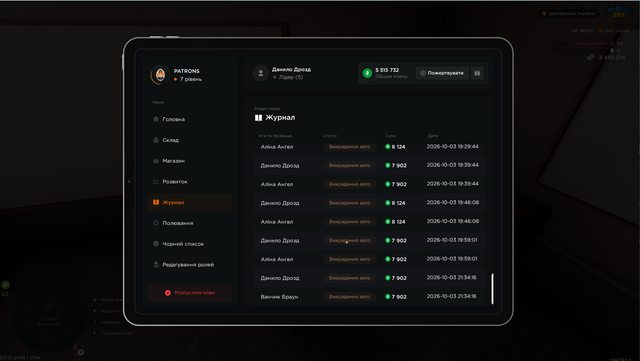Click the green coin icon next to 5 515 732
The image size is (640, 361).
coord(367,73)
